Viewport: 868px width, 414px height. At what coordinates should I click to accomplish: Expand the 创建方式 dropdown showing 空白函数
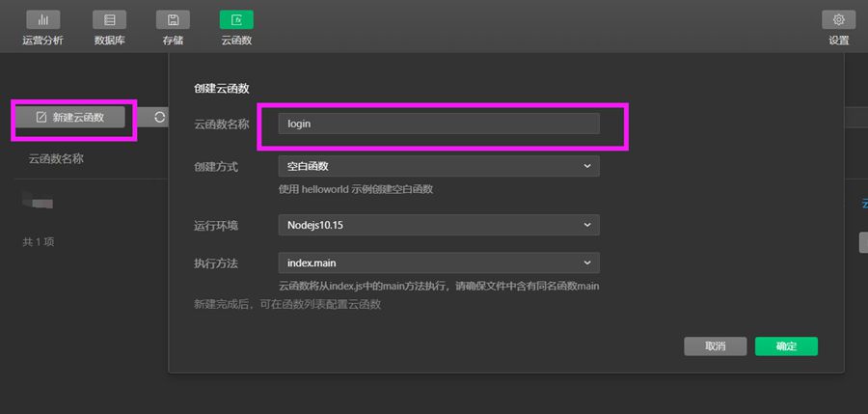pos(438,166)
